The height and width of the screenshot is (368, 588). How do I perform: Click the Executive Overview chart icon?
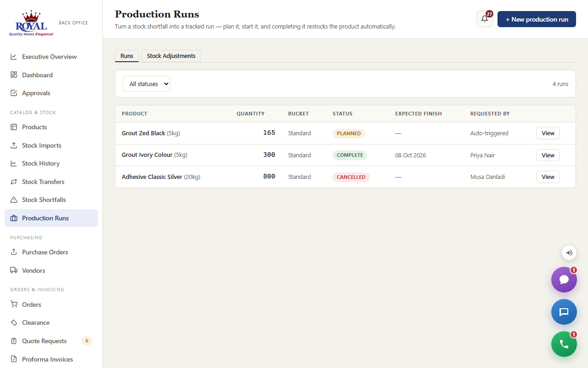14,57
